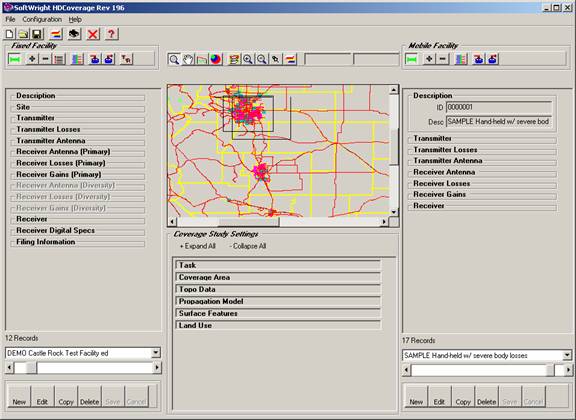The height and width of the screenshot is (420, 576).
Task: Click the zoom out magnifier with minus
Action: (x=262, y=59)
